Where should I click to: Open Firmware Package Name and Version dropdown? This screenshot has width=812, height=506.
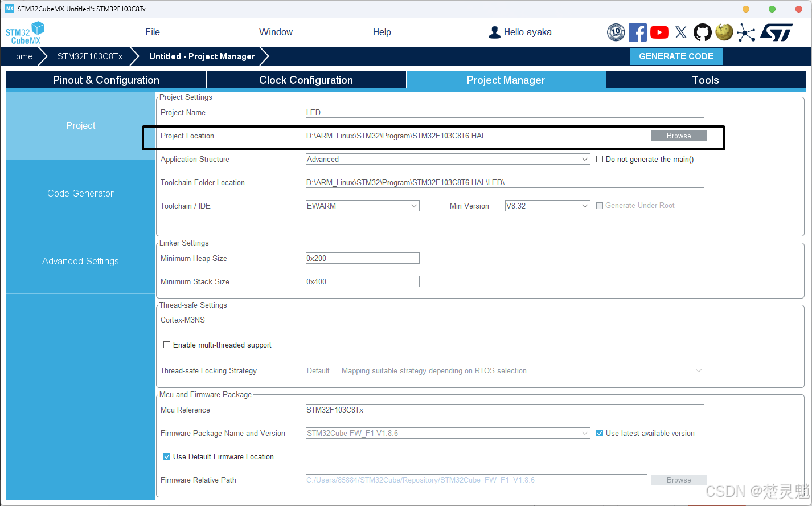pyautogui.click(x=448, y=434)
